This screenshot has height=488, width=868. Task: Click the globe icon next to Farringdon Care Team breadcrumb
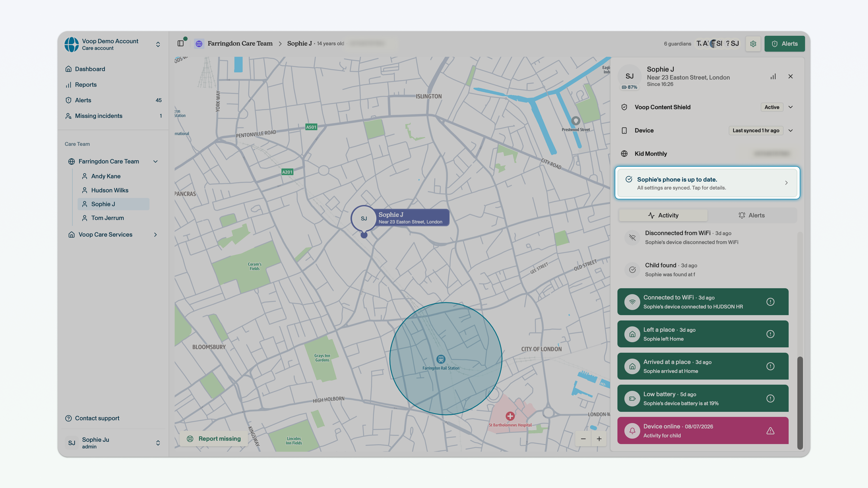click(199, 44)
